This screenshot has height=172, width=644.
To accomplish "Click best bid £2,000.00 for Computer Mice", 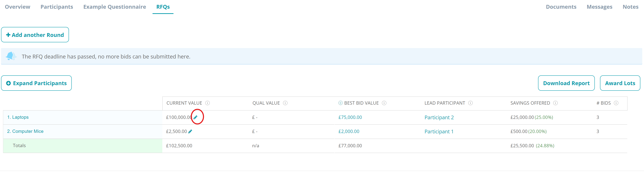I will pos(349,131).
